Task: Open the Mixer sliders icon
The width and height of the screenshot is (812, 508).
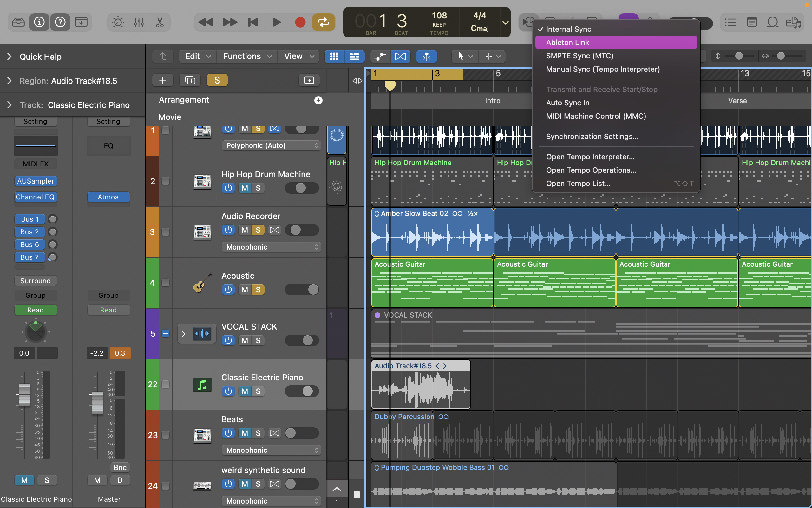Action: (139, 22)
